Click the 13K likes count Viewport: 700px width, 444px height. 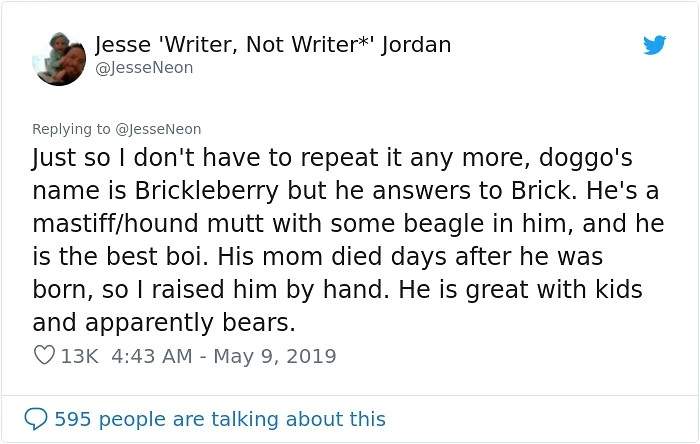(x=80, y=355)
